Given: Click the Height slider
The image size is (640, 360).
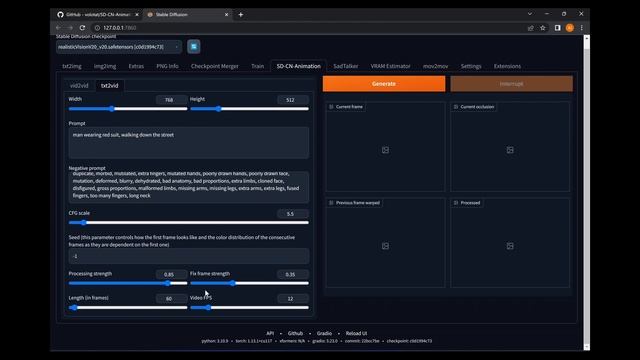Looking at the screenshot, I should [249, 109].
